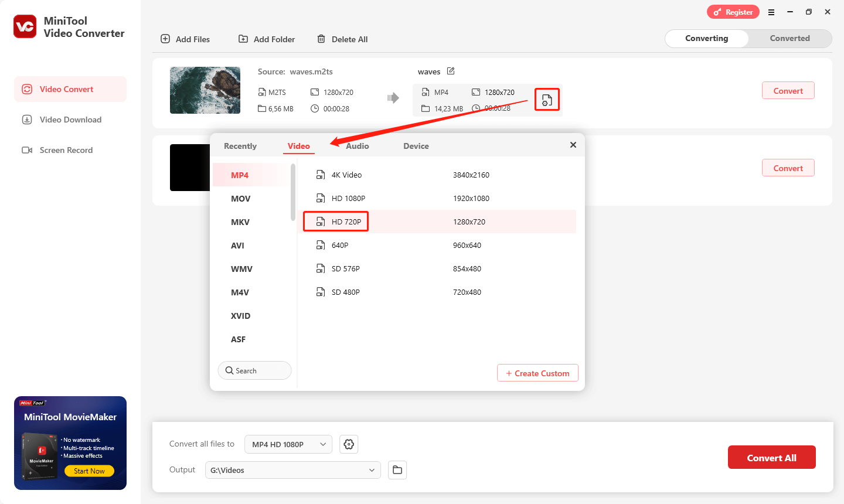Close the format selection popup
Screen dimensions: 844x504
coord(573,145)
